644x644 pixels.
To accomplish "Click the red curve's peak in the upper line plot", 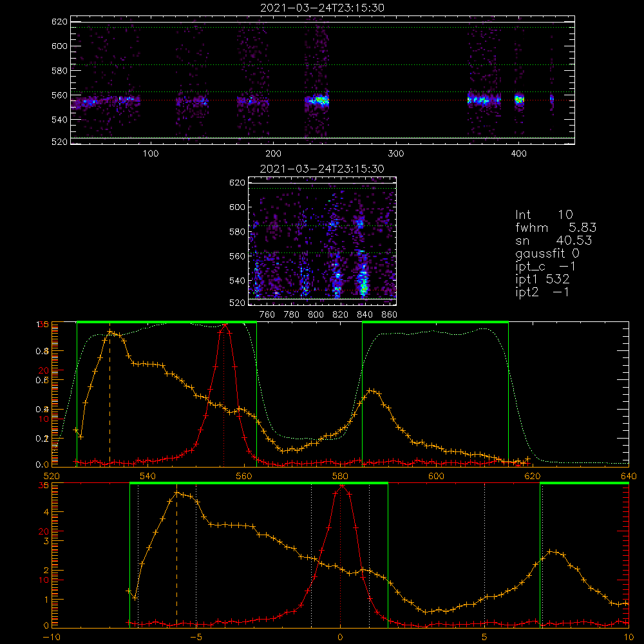I will point(224,326).
